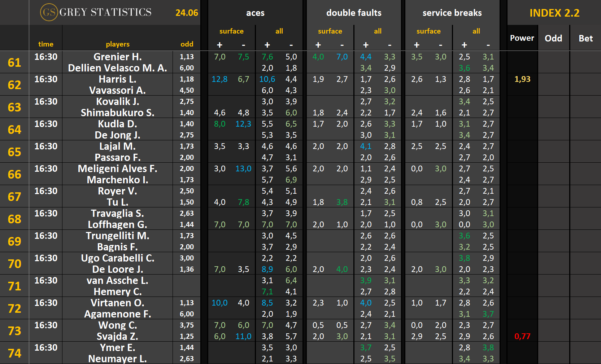Open the INDEX 2.2 header
The image size is (601, 364).
(x=554, y=13)
